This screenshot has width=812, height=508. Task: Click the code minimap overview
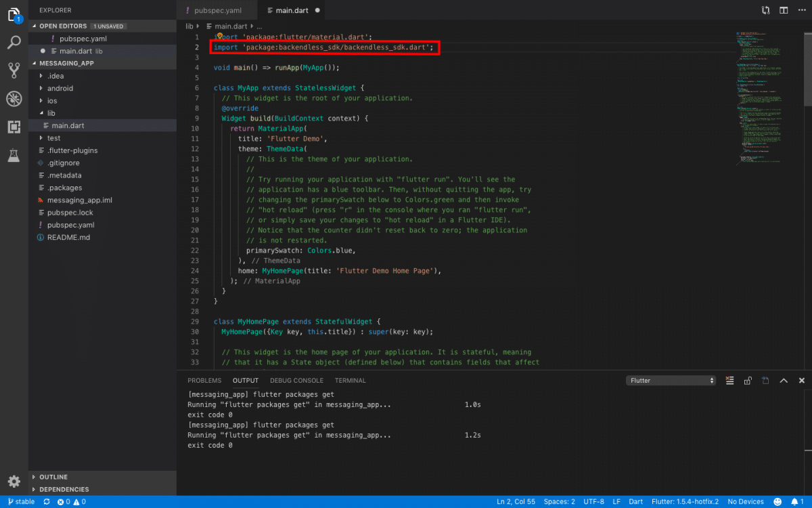(759, 95)
